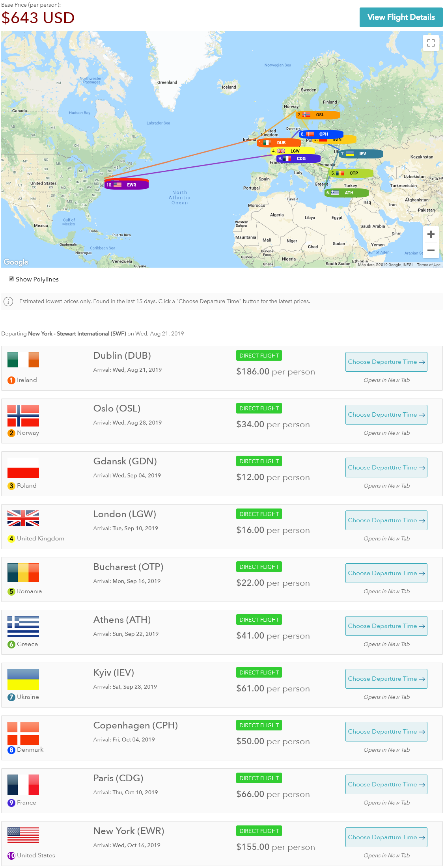444x868 pixels.
Task: Choose departure time for Kyiv flight
Action: [x=386, y=679]
